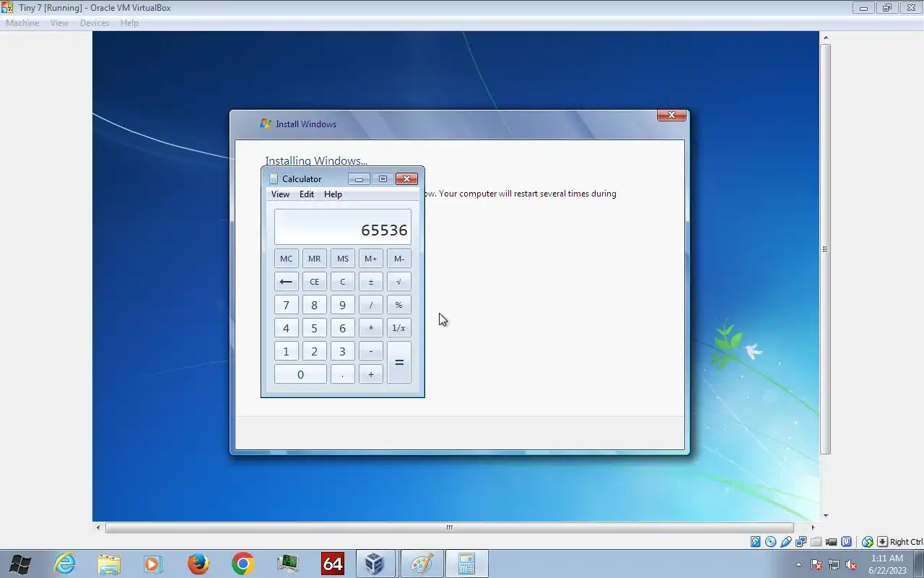Image resolution: width=924 pixels, height=578 pixels.
Task: Click calculator digit 7
Action: (x=286, y=305)
